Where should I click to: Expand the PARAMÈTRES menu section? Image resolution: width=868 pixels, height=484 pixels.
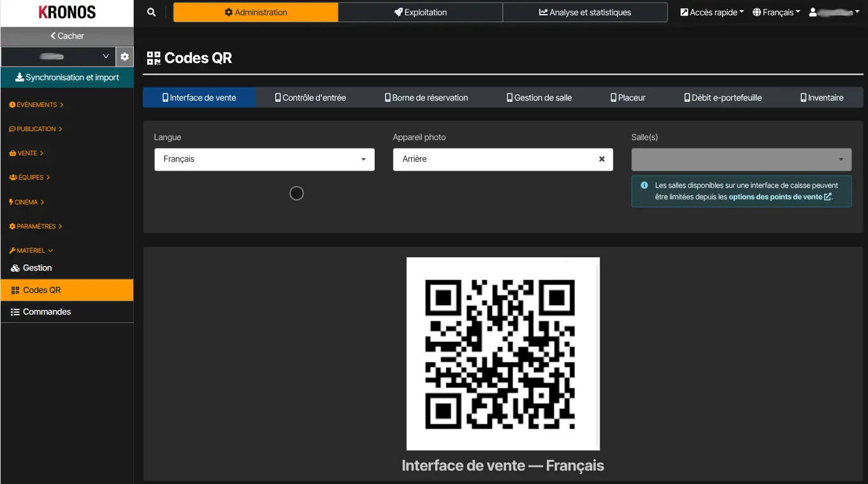[x=36, y=226]
